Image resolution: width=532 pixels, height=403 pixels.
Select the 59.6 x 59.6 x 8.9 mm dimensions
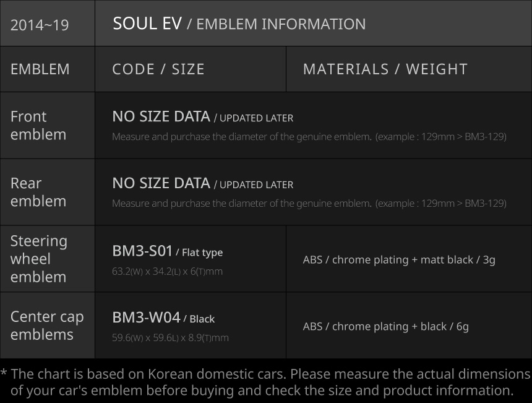[x=170, y=338]
